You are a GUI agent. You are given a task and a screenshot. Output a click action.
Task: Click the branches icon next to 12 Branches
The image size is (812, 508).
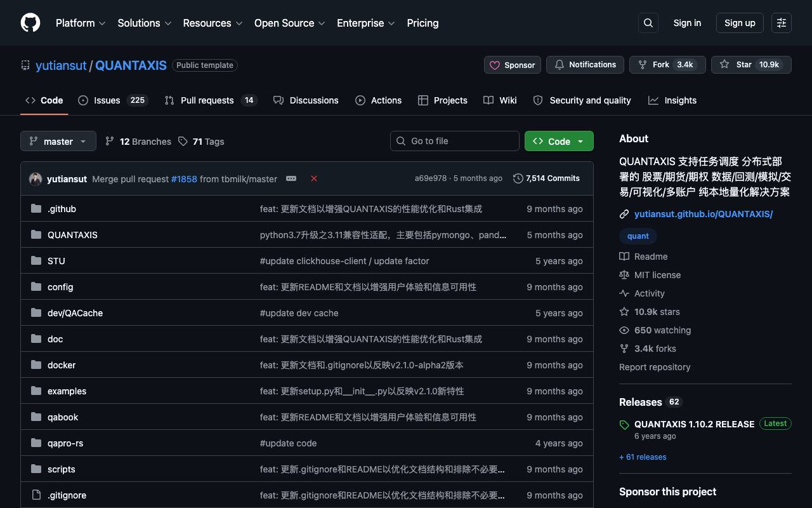point(110,141)
